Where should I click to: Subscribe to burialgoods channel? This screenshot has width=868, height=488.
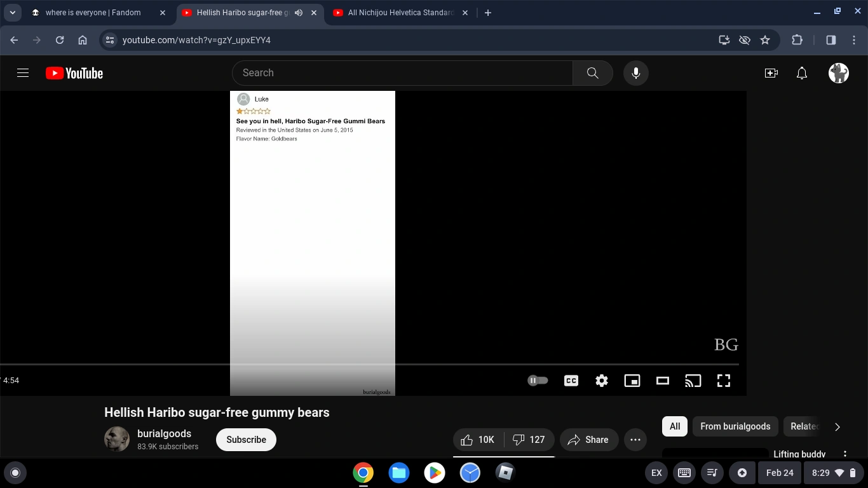click(246, 439)
